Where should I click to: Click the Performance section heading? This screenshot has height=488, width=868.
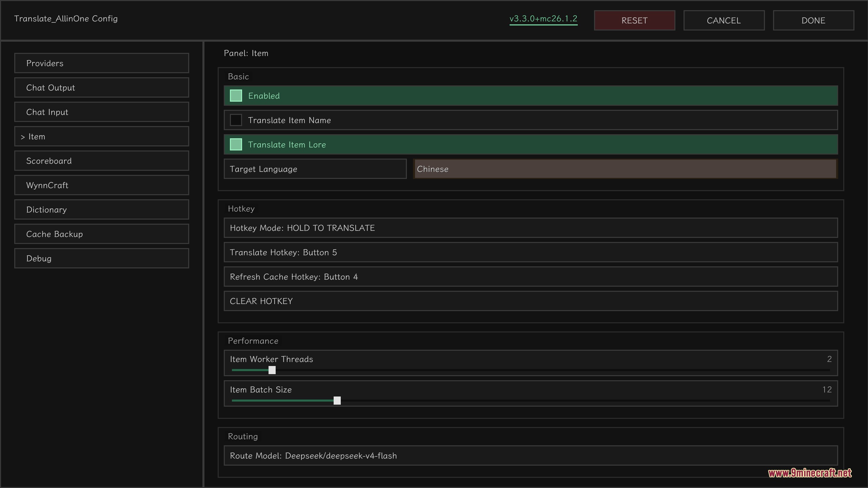point(253,341)
